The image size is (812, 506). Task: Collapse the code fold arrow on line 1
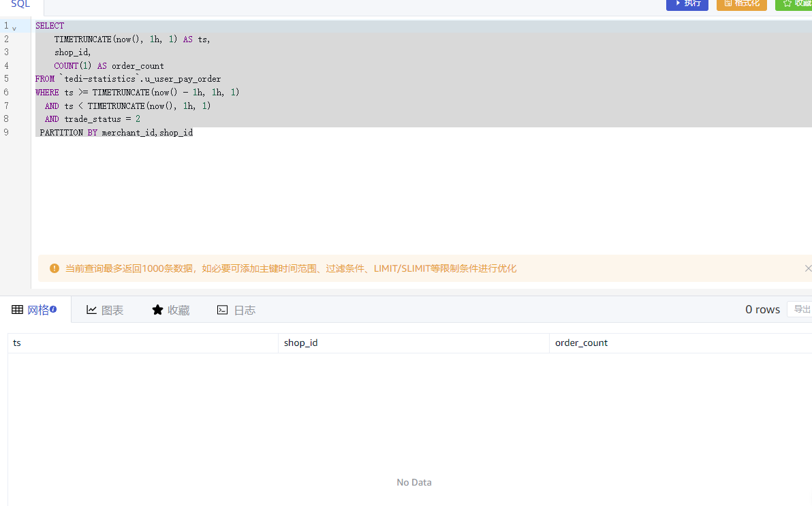point(14,28)
